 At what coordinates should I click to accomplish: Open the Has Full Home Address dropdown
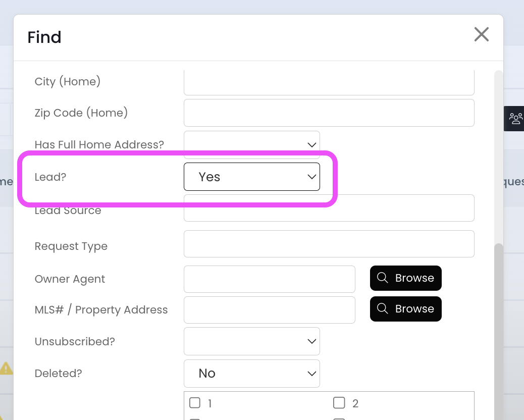pyautogui.click(x=251, y=144)
